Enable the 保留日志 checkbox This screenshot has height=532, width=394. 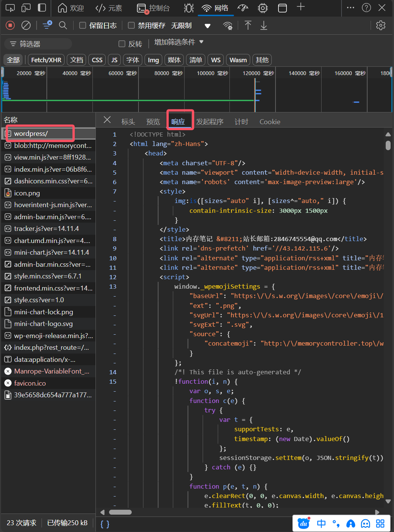point(83,25)
